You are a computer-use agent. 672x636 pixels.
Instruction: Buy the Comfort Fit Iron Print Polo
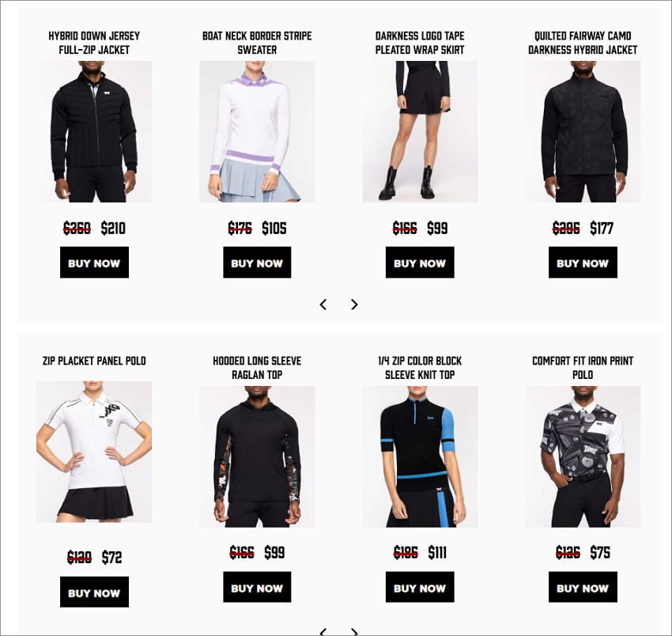(583, 587)
